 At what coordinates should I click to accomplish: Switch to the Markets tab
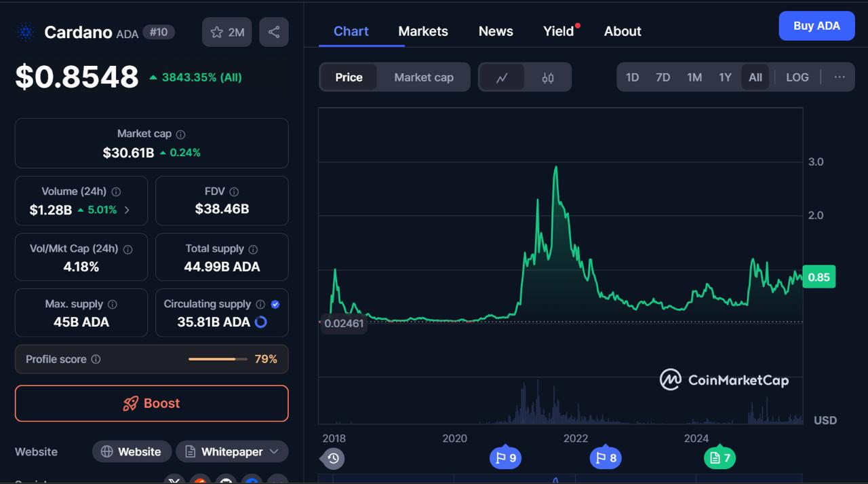423,31
